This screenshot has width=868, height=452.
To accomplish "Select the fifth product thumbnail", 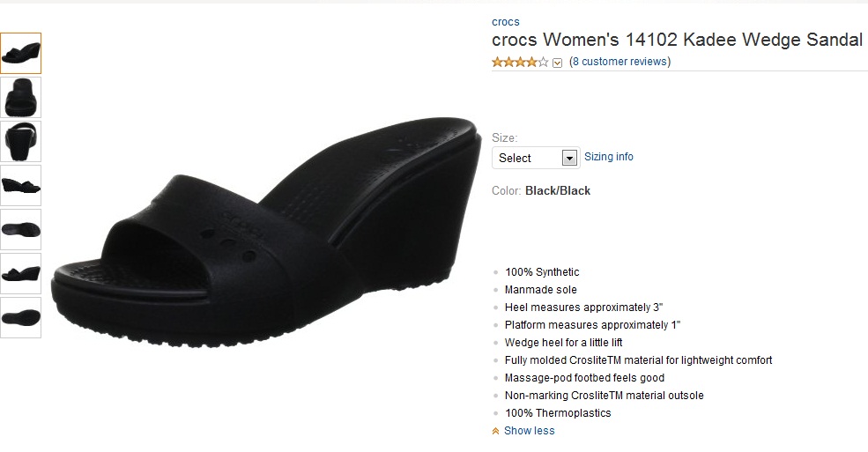I will [21, 229].
